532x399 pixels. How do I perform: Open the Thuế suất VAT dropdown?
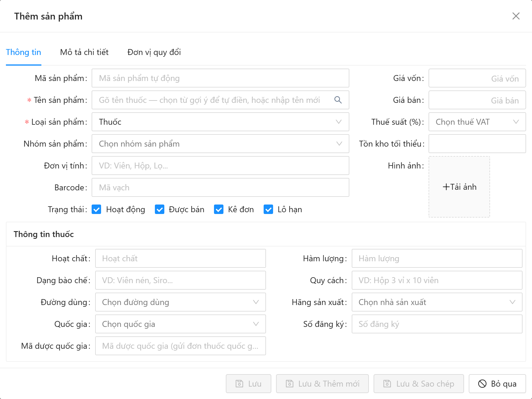tap(477, 122)
